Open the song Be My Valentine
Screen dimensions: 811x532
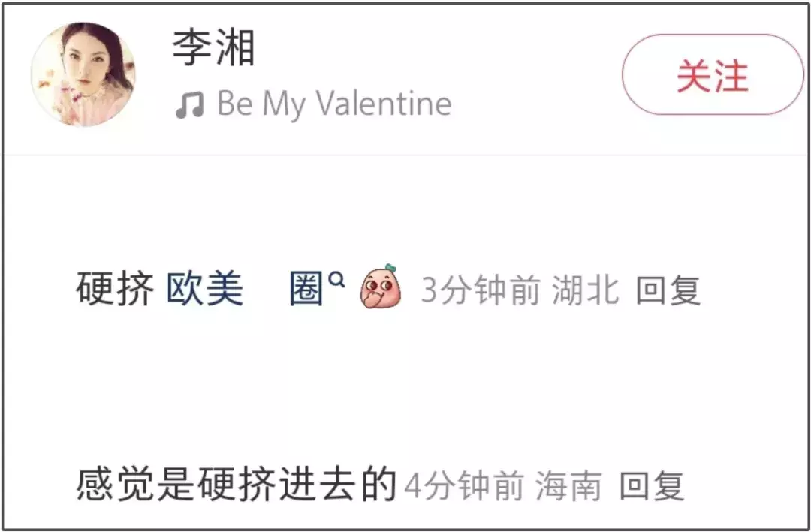(x=334, y=104)
